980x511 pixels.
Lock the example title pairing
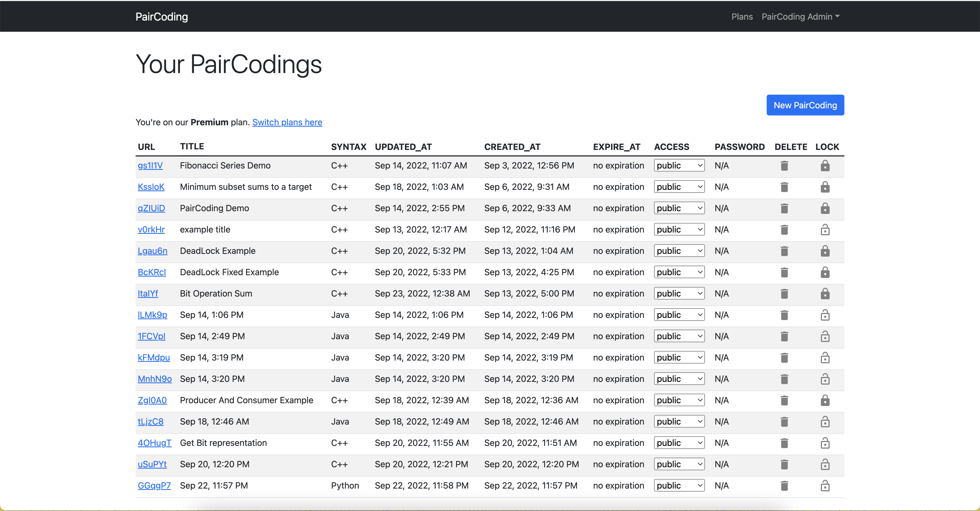point(825,230)
